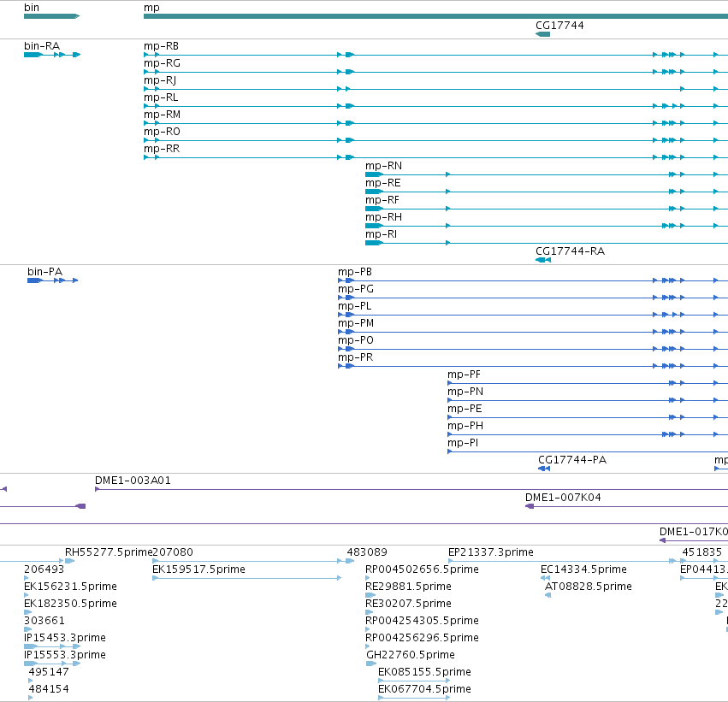Click the 495147 feature
728x702 pixels.
tap(31, 681)
